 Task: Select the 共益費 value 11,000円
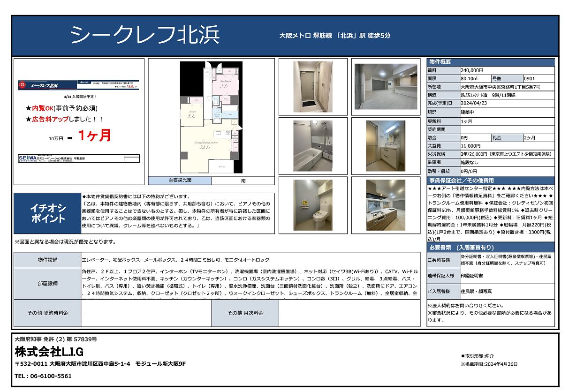pos(471,146)
